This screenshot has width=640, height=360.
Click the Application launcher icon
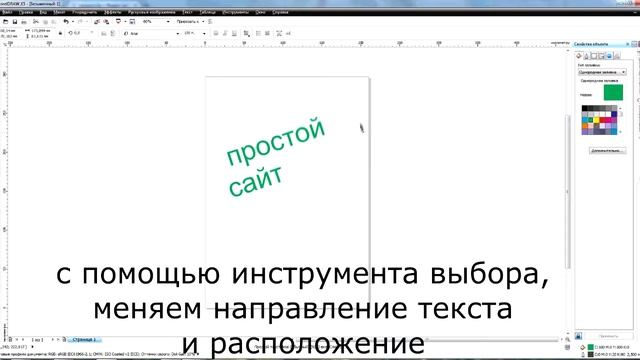[118, 22]
